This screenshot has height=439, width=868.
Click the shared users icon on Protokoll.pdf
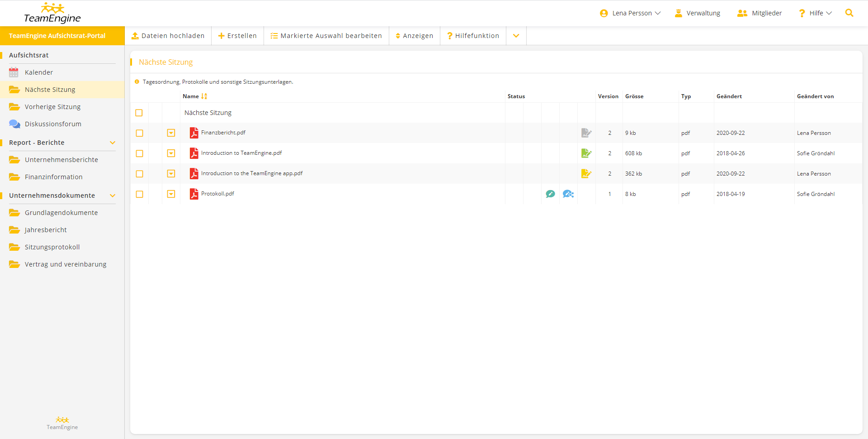tap(568, 194)
